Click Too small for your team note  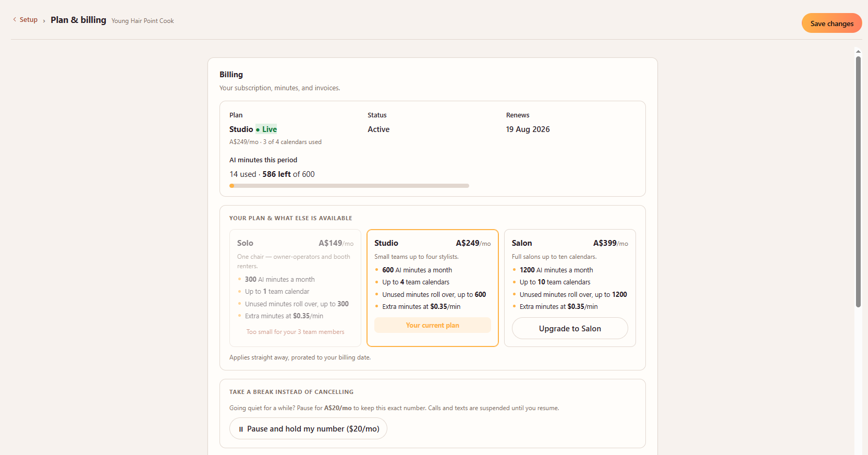(x=295, y=332)
